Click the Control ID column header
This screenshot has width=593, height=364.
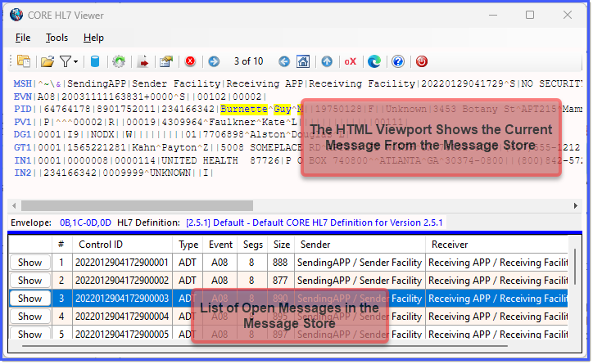(x=122, y=245)
